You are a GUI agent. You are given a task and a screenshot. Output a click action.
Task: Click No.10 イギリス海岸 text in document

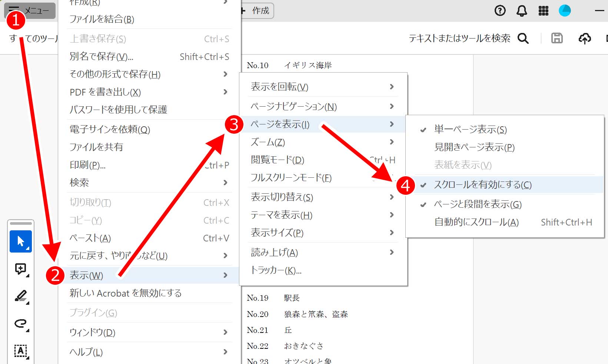289,65
